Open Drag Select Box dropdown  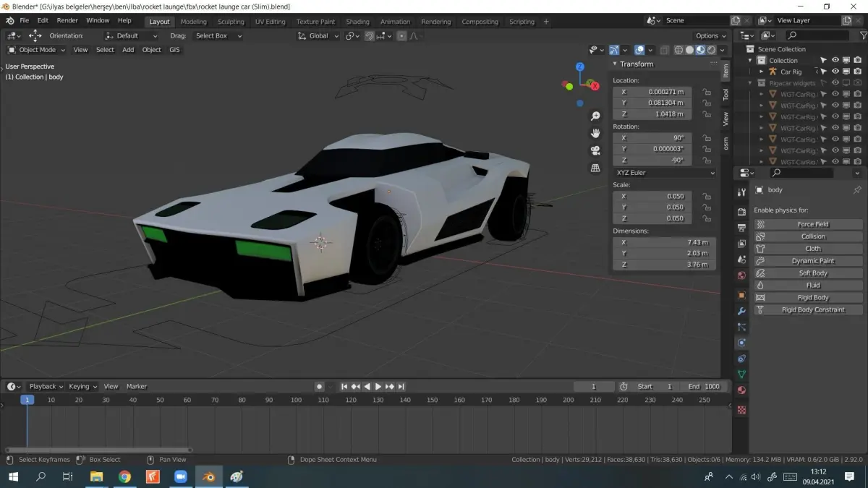219,35
